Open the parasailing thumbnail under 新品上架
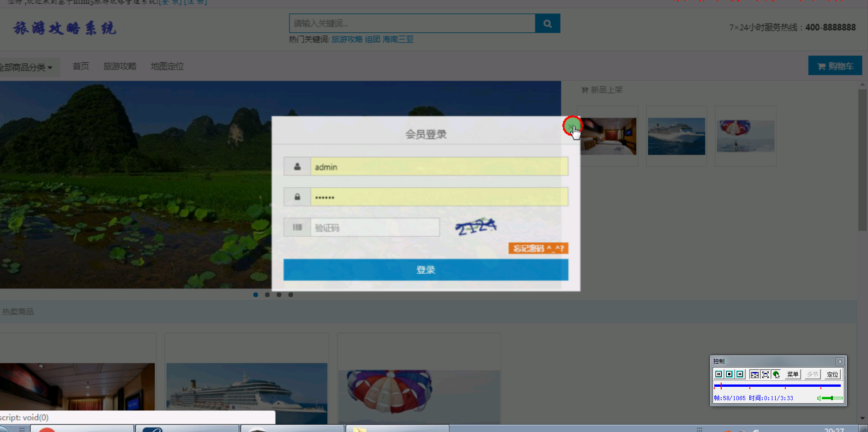 click(746, 136)
